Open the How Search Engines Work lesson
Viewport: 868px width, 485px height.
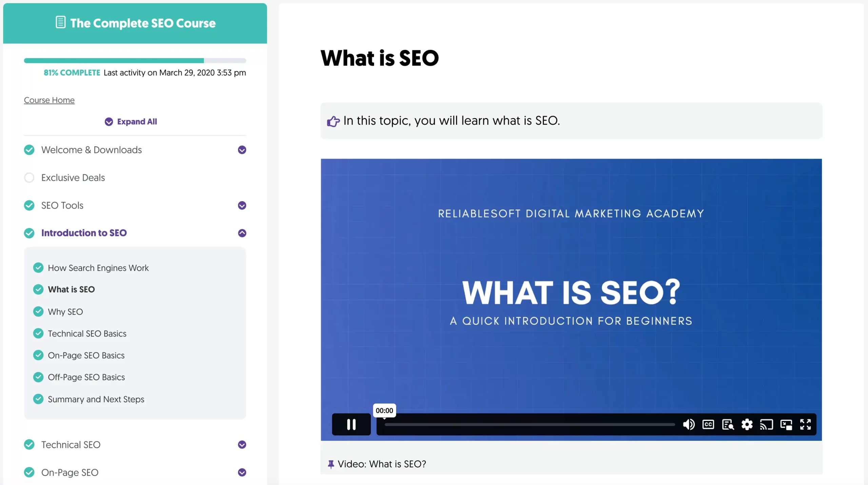point(98,268)
